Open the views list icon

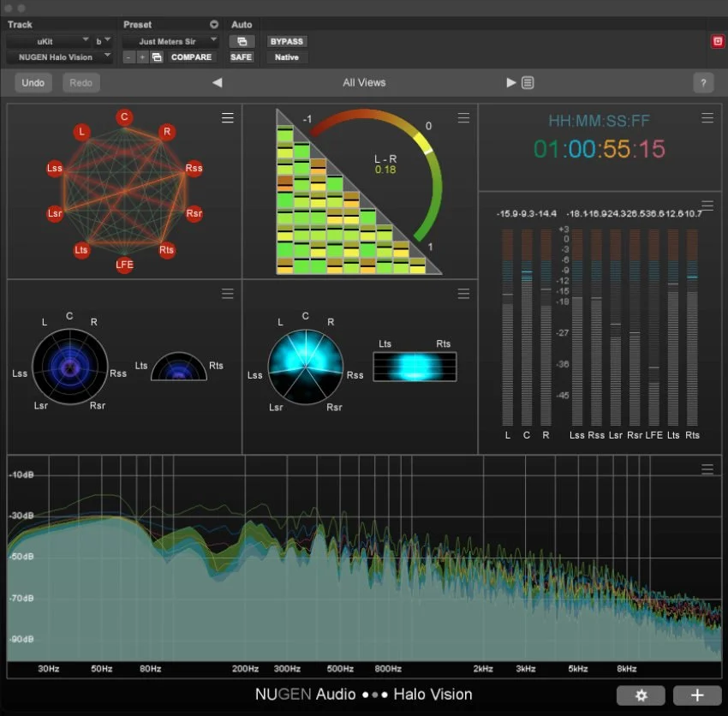click(528, 83)
